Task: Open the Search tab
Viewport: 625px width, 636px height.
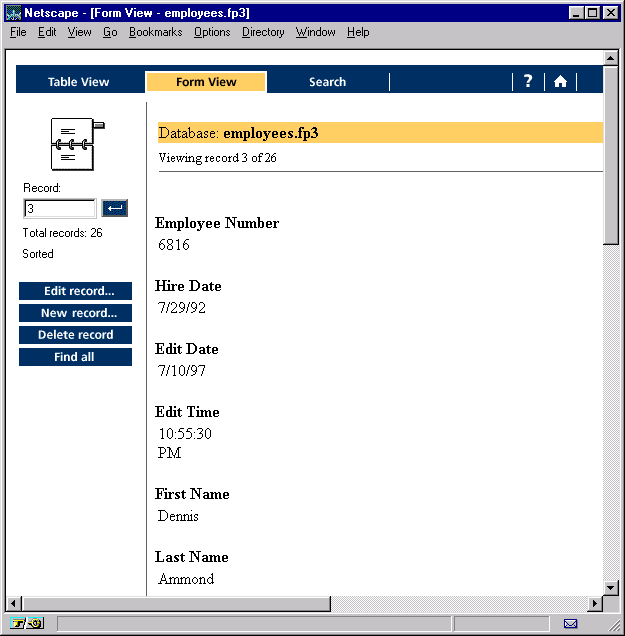Action: [x=328, y=82]
